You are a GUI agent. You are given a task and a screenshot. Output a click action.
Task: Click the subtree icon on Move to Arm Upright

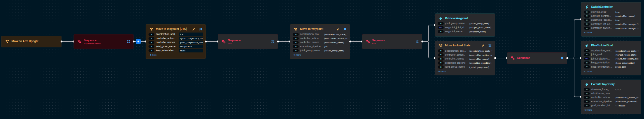[7, 41]
